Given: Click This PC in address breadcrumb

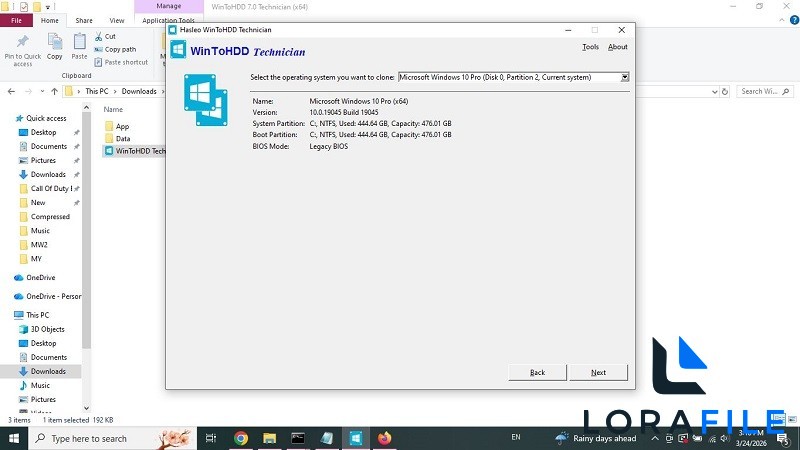Looking at the screenshot, I should [96, 91].
